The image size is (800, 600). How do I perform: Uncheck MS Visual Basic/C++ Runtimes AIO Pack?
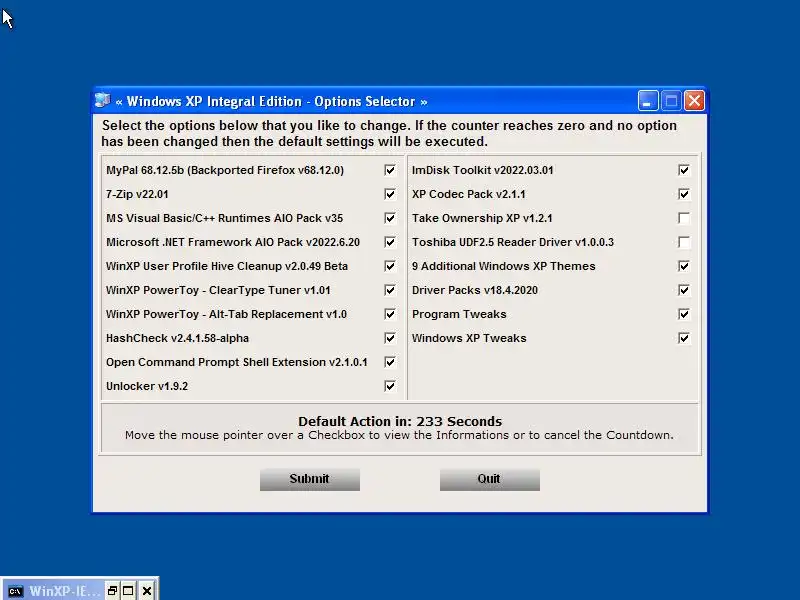(390, 218)
